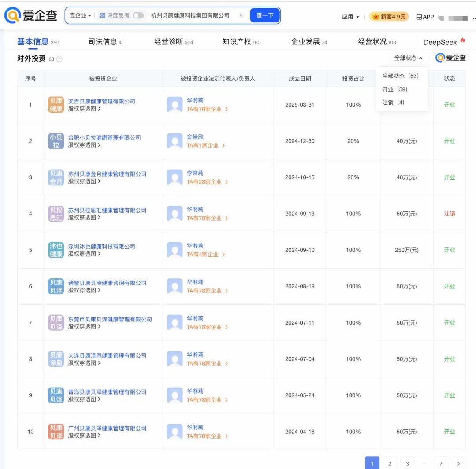The image size is (476, 469).
Task: Toggle the 深度思考 switch
Action: (138, 15)
